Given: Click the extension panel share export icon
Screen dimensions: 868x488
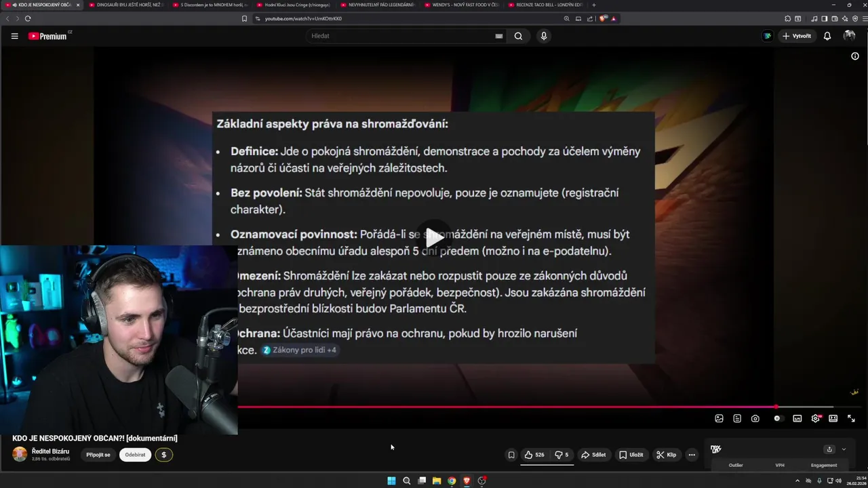Looking at the screenshot, I should pyautogui.click(x=829, y=449).
